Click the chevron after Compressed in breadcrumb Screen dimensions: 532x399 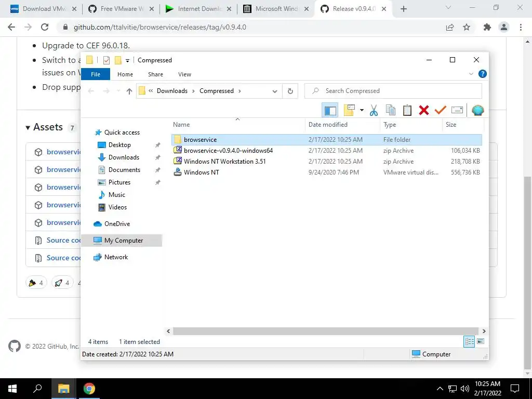pos(240,91)
